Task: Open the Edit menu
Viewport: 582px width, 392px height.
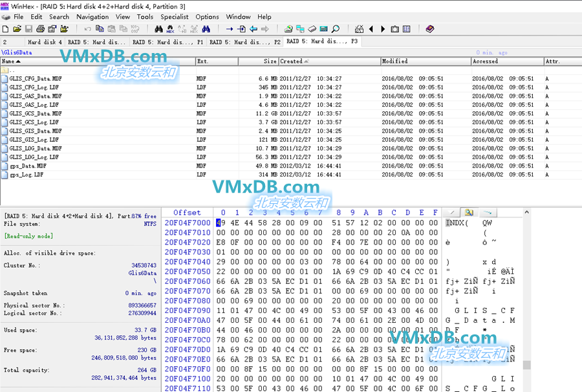Action: click(x=36, y=17)
